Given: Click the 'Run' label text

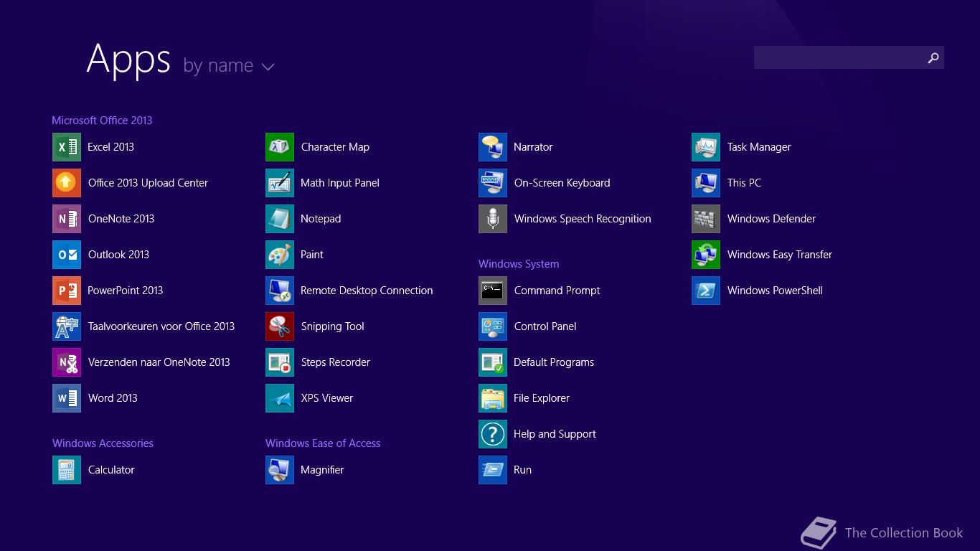Looking at the screenshot, I should pyautogui.click(x=522, y=470).
